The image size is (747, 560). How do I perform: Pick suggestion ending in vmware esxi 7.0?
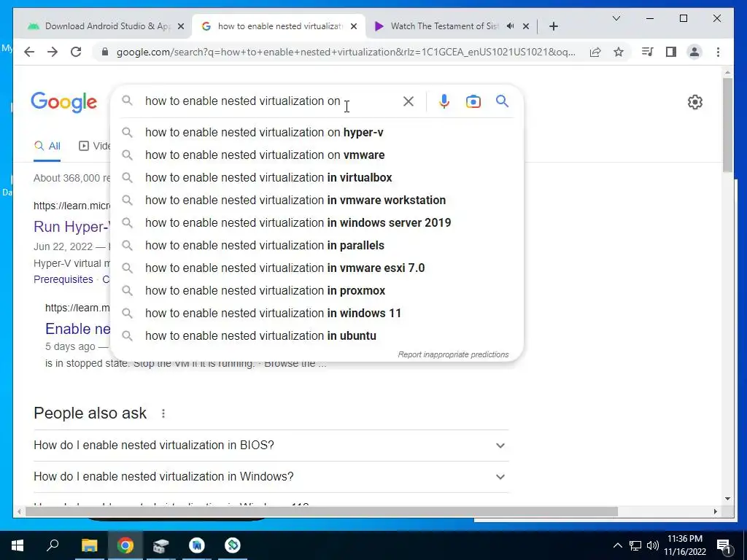tap(317, 268)
